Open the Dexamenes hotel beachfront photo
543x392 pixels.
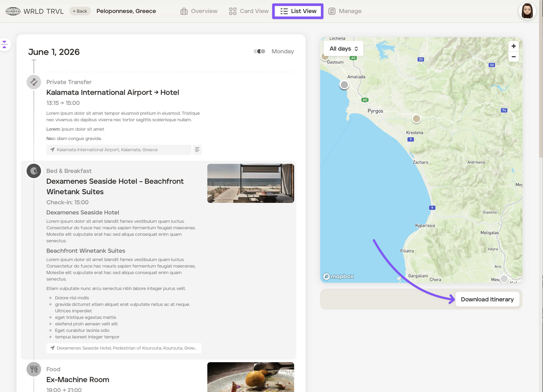[x=250, y=183]
